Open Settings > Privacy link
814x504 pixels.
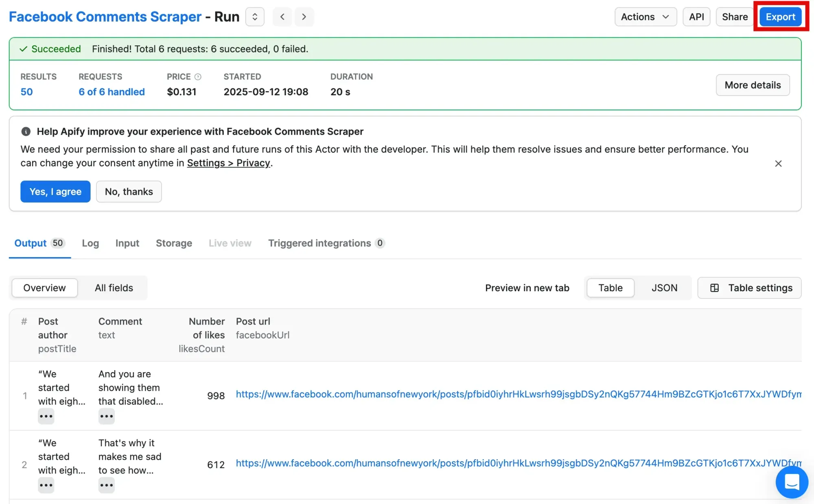coord(228,163)
